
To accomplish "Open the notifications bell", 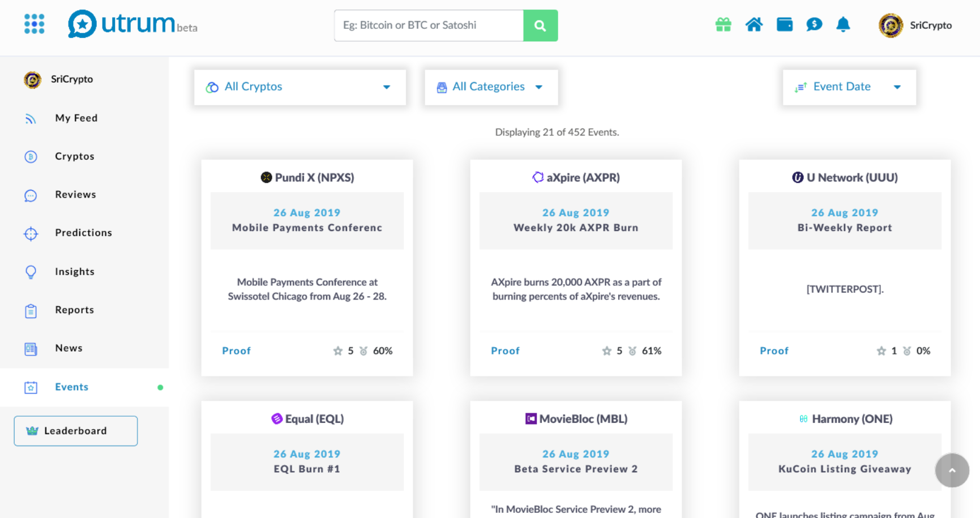I will [843, 24].
